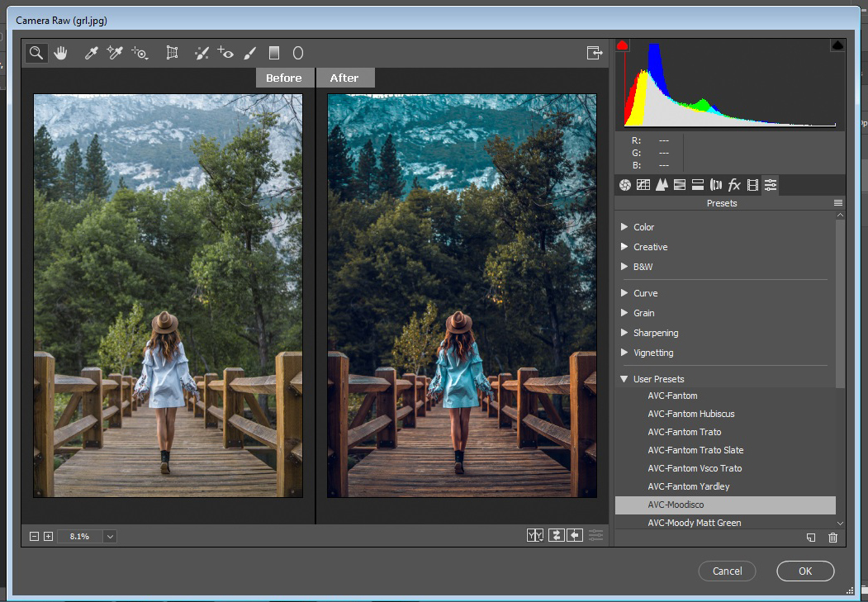The height and width of the screenshot is (602, 868).
Task: Open the HSL Adjustments panel tab
Action: (x=680, y=185)
